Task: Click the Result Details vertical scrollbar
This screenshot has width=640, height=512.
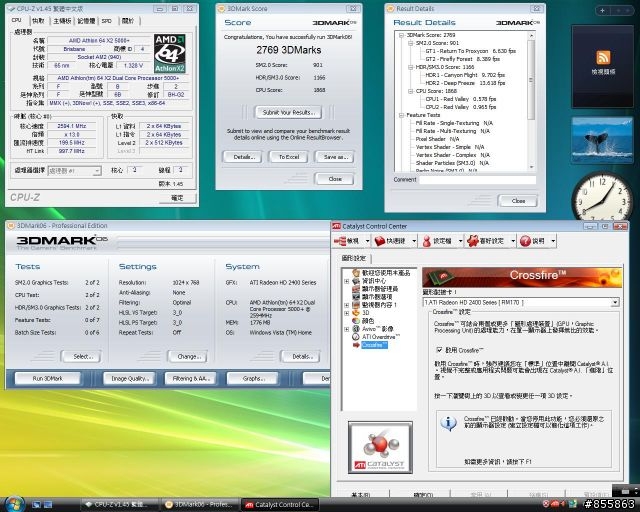Action: pos(531,101)
